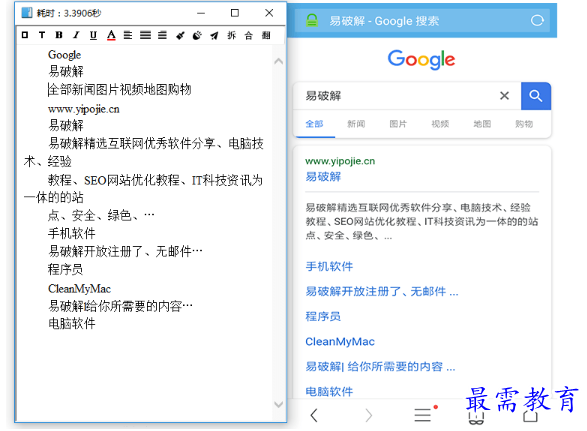Go back with the browser back arrow
This screenshot has width=587, height=431.
click(314, 415)
